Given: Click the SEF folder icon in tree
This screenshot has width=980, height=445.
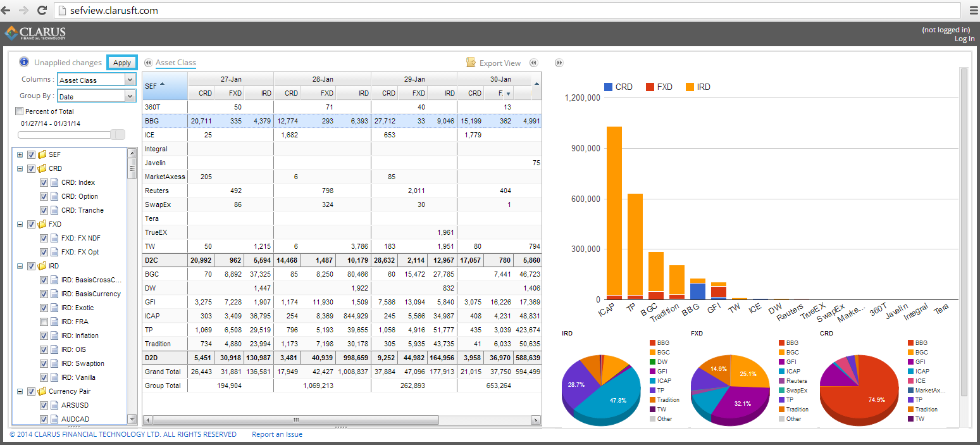Looking at the screenshot, I should pyautogui.click(x=42, y=154).
